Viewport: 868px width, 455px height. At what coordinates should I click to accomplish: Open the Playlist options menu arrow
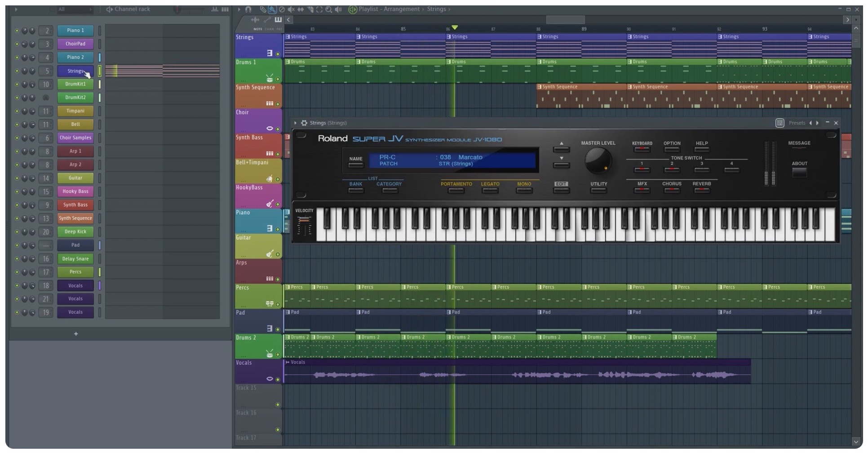pos(239,9)
